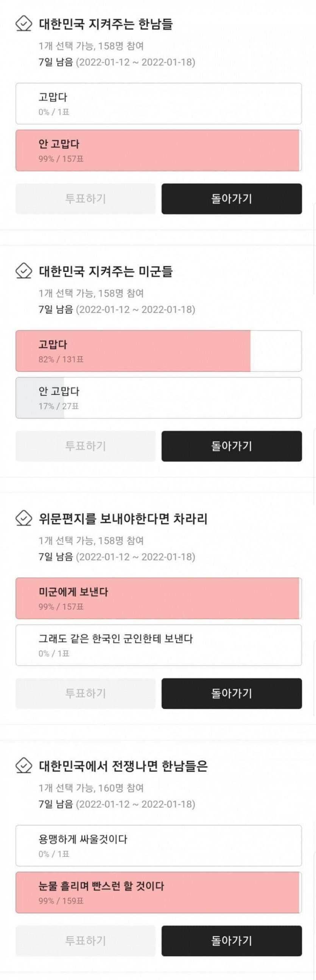The width and height of the screenshot is (316, 980).
Task: Click the poll icon beside '대한민국 지켜주는 미군들'
Action: (23, 271)
